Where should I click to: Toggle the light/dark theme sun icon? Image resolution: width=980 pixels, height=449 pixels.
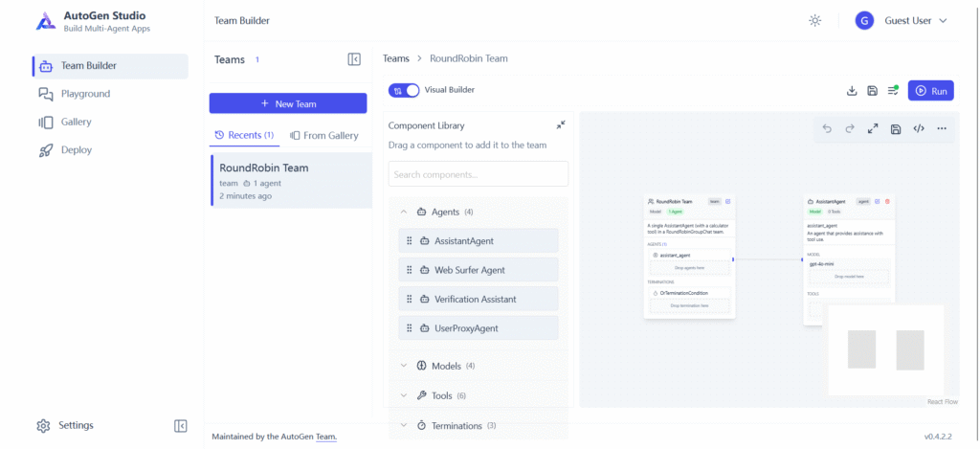pyautogui.click(x=814, y=21)
